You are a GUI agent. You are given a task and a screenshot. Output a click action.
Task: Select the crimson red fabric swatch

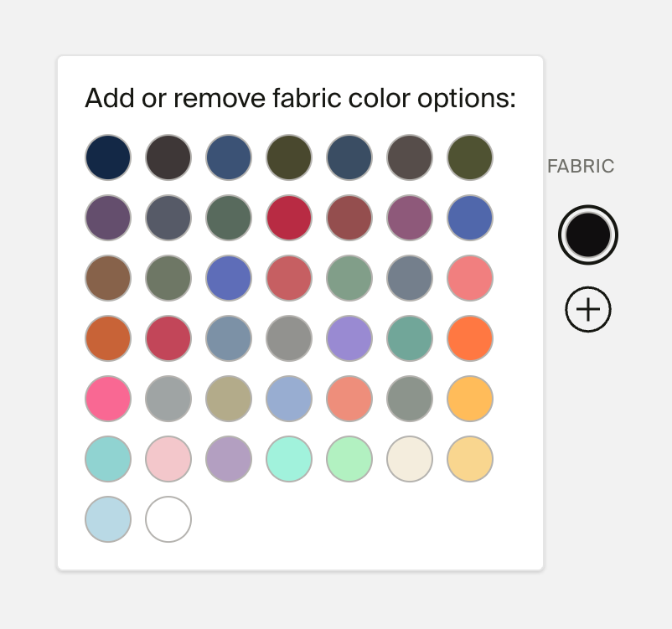[288, 218]
